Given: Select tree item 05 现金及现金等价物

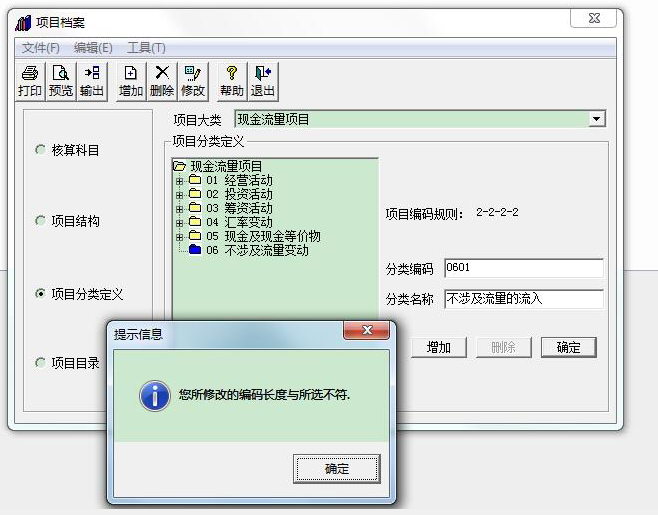Looking at the screenshot, I should [x=263, y=236].
